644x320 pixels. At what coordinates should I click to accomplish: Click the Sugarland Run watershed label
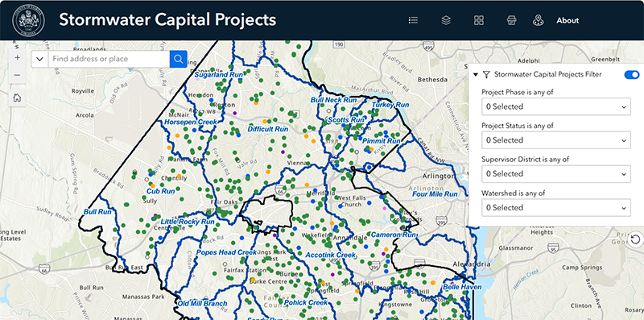(x=218, y=75)
